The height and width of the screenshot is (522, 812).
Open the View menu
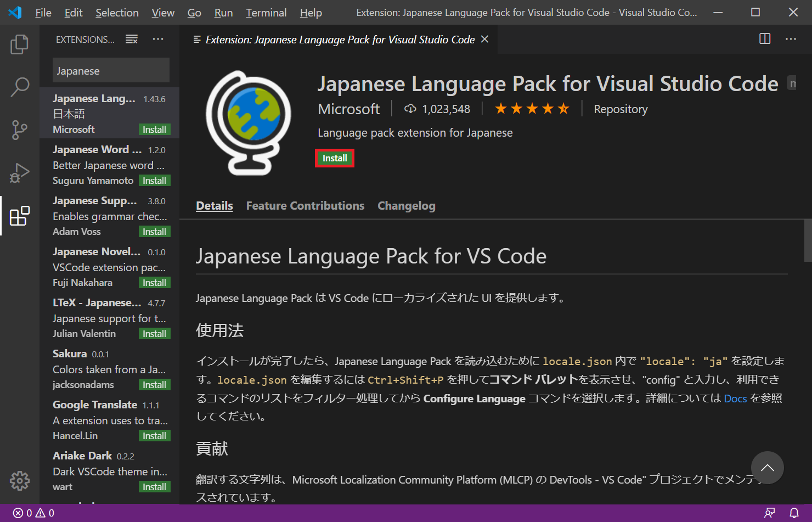pyautogui.click(x=163, y=12)
